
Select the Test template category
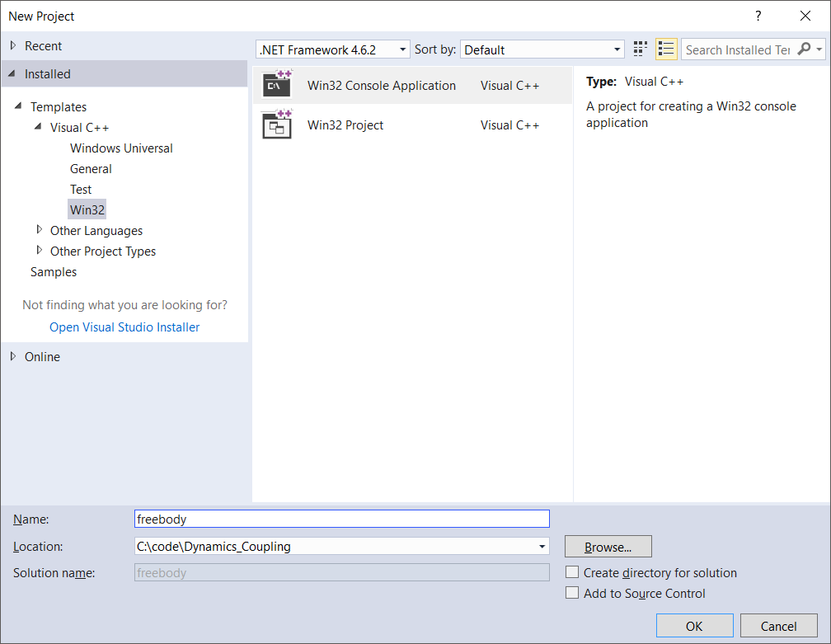pos(81,190)
